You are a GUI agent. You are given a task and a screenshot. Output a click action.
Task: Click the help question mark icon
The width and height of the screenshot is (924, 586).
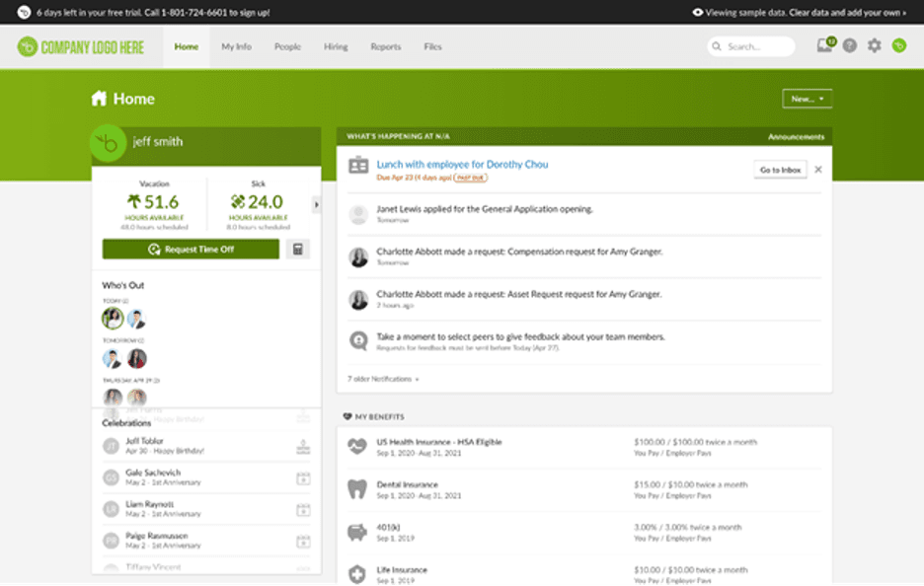point(848,46)
